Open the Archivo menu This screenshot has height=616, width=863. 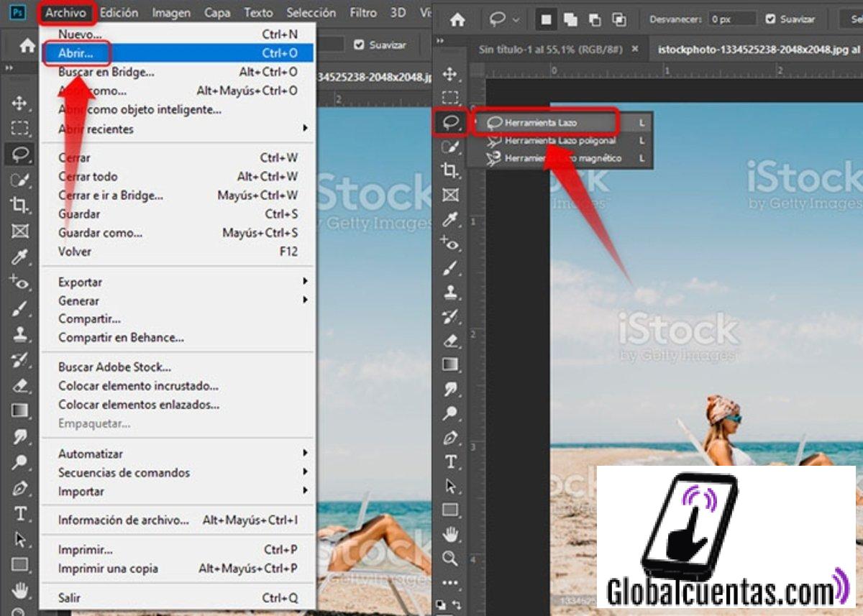pos(66,12)
